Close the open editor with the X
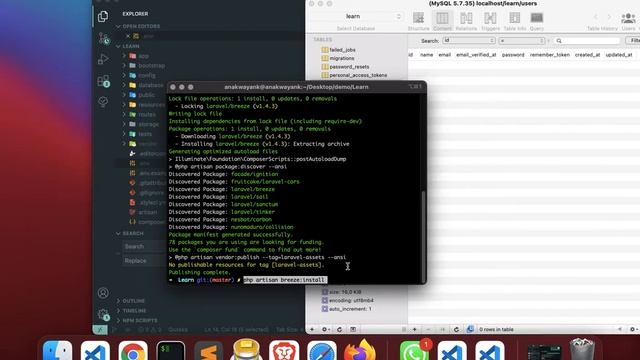The image size is (640, 360). point(128,36)
